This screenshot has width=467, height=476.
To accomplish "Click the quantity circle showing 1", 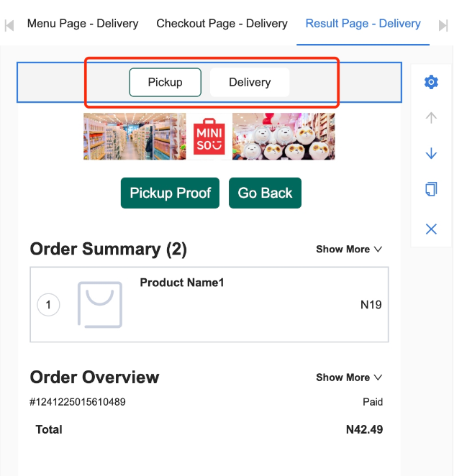I will click(x=48, y=305).
